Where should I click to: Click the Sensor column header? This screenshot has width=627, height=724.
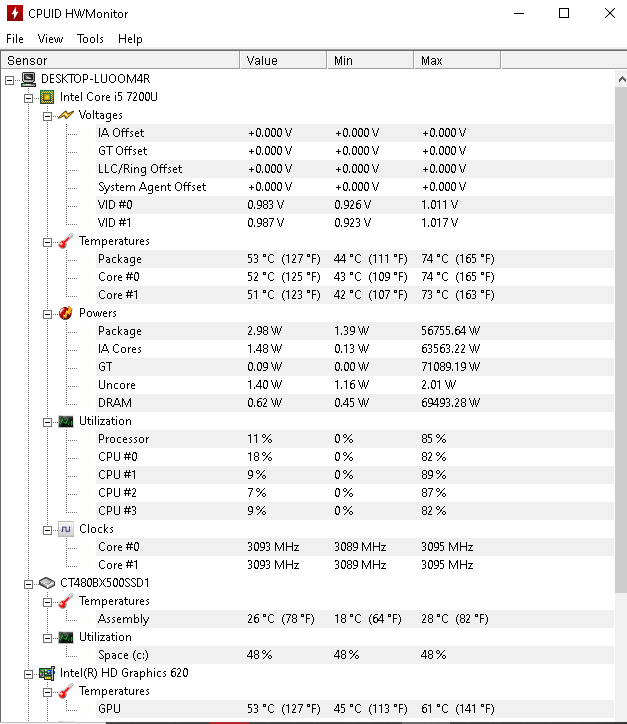pos(121,60)
